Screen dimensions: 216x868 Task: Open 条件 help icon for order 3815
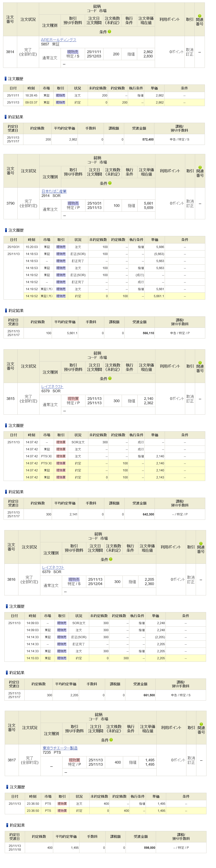110,378
